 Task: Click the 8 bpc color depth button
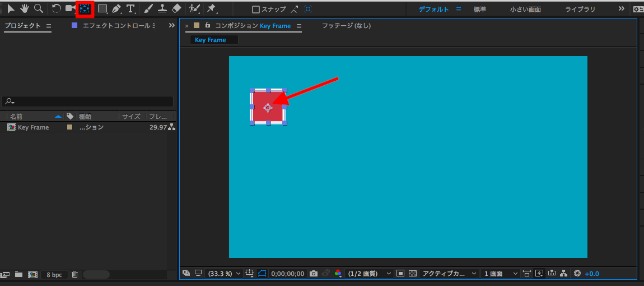coord(54,274)
